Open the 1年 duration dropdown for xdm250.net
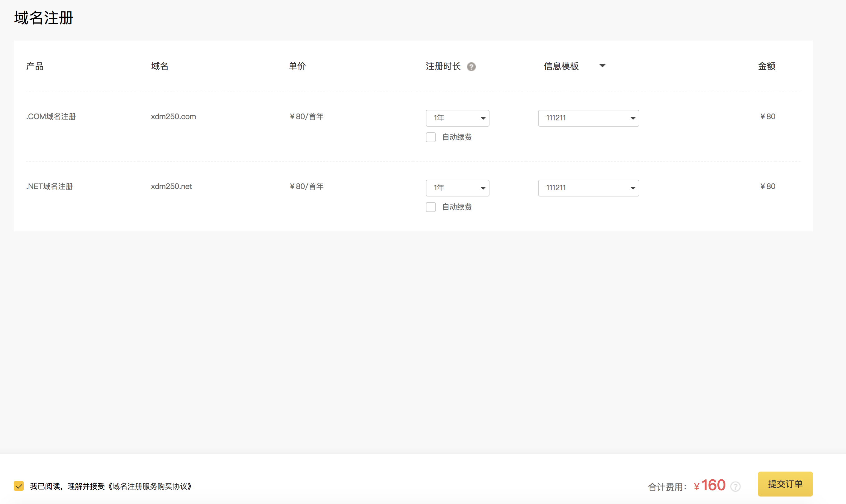Image resolution: width=846 pixels, height=504 pixels. pyautogui.click(x=457, y=188)
